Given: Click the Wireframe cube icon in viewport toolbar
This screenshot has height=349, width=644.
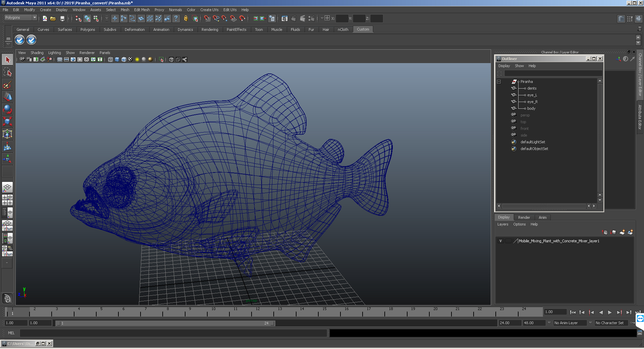Looking at the screenshot, I should coord(110,59).
